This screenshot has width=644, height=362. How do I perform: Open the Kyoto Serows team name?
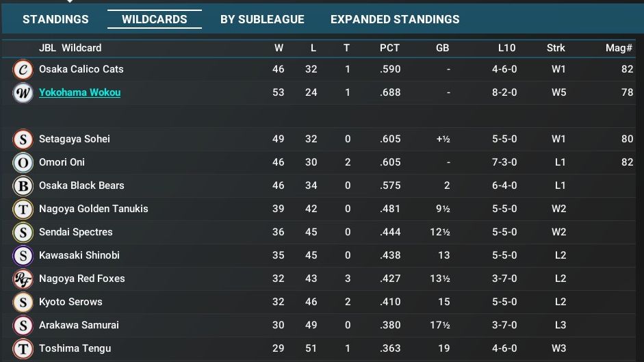[x=70, y=302]
